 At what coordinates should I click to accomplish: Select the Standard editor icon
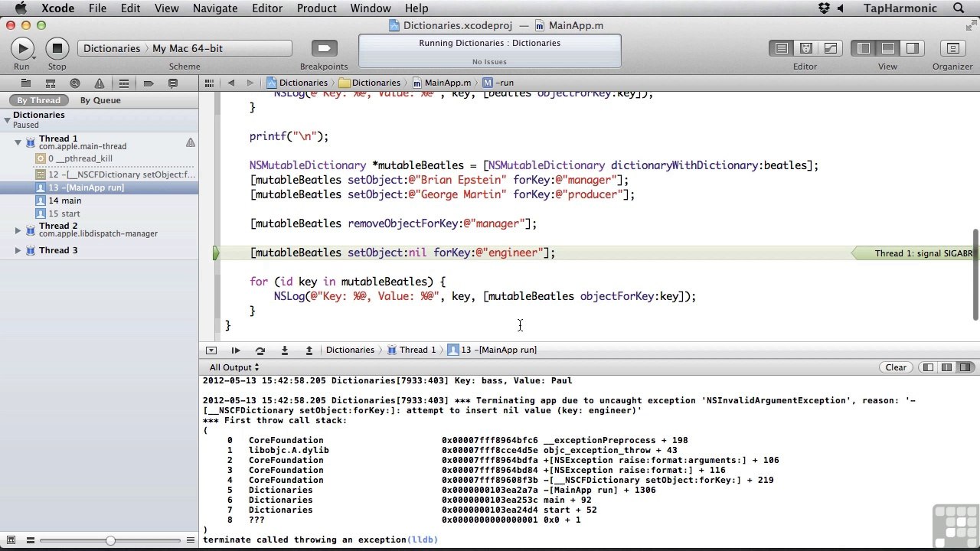coord(781,48)
